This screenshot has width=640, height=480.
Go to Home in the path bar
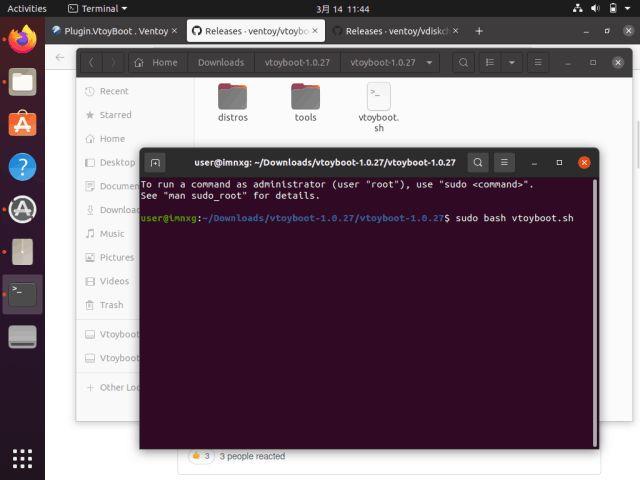point(157,62)
